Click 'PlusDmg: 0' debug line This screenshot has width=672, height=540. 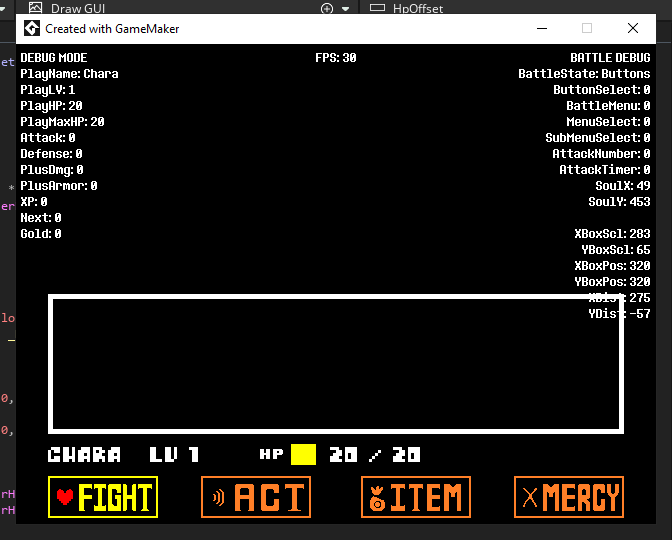51,170
